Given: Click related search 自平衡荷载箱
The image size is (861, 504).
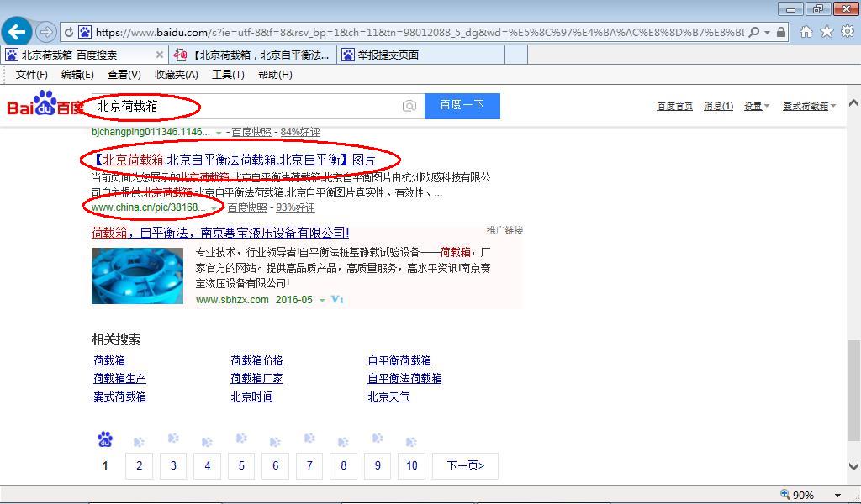Looking at the screenshot, I should click(x=399, y=360).
